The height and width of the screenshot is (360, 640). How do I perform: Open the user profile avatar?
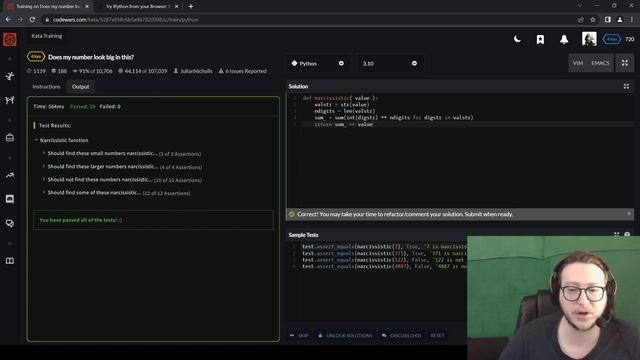click(x=589, y=39)
